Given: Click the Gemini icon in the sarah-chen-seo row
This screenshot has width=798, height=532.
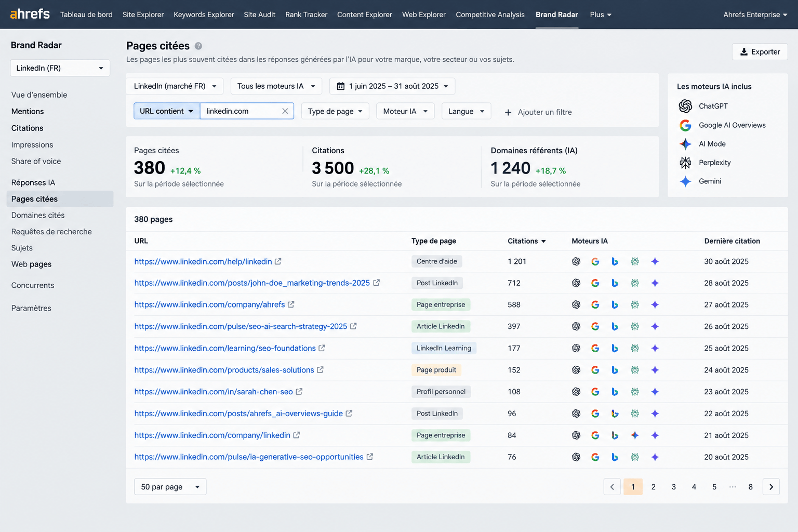Looking at the screenshot, I should pyautogui.click(x=655, y=392).
